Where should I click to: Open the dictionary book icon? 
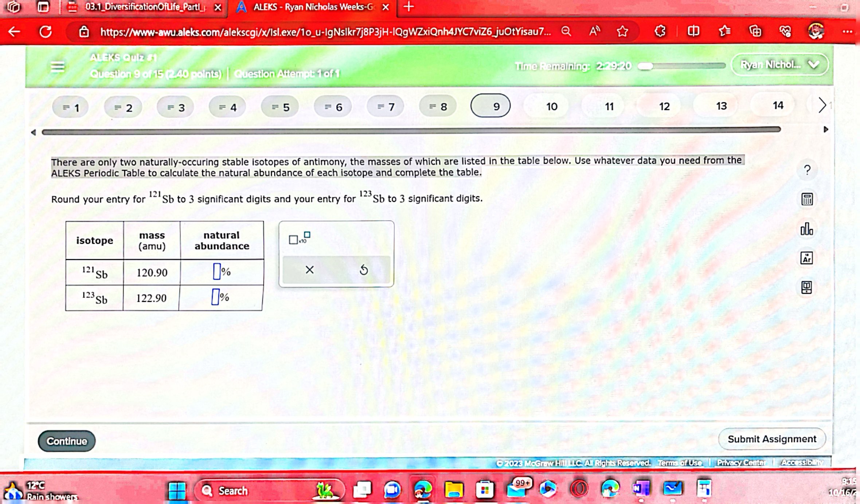pos(806,287)
